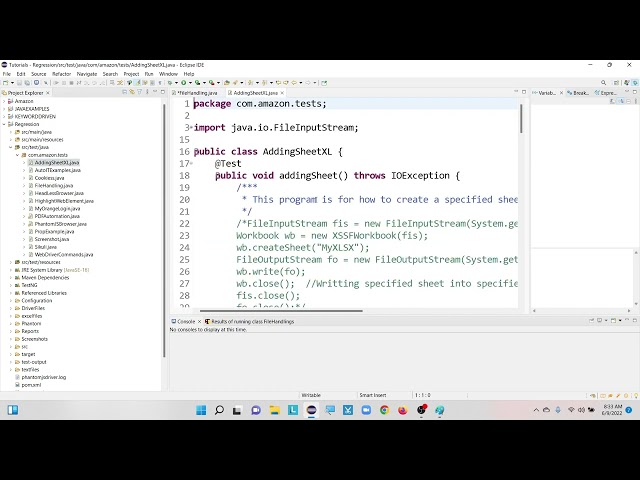Toggle Show Type Names in Variables view

pyautogui.click(x=613, y=101)
